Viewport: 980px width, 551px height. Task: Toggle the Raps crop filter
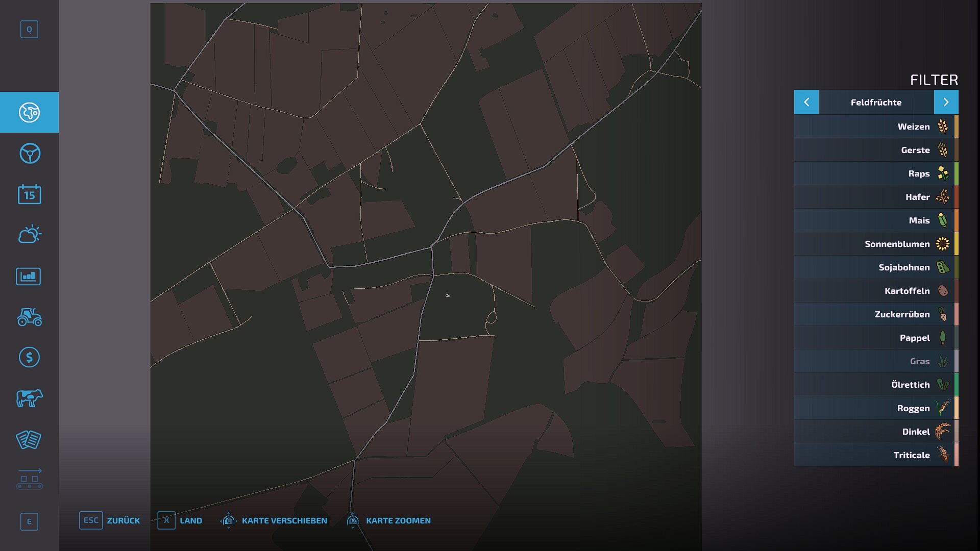pos(875,173)
